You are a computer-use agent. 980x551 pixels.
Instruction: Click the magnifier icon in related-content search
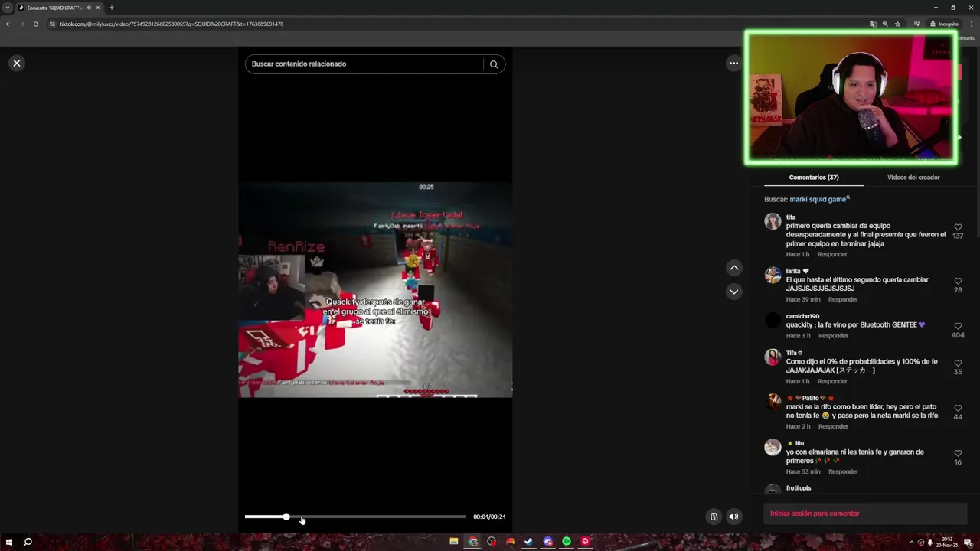[494, 64]
